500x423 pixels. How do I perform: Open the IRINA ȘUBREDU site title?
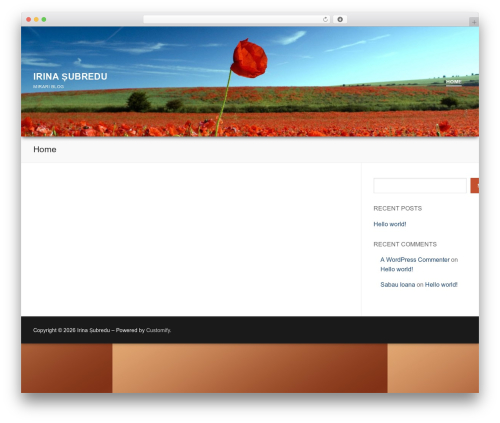click(x=70, y=77)
